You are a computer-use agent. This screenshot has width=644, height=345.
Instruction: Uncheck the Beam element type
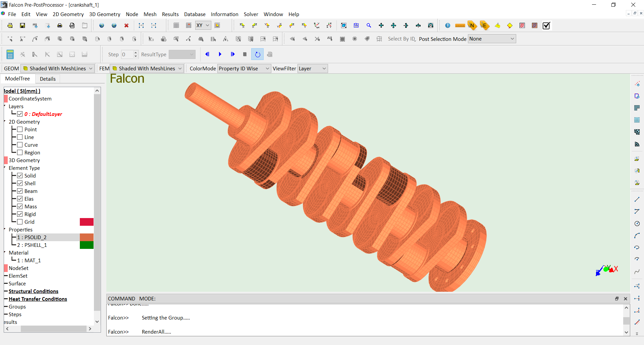[x=20, y=191]
